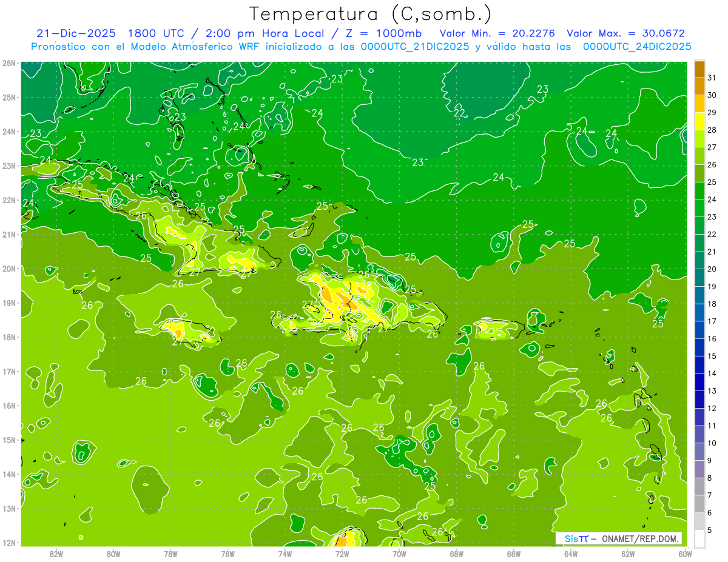Click the '22' contour label on the map

point(459,113)
